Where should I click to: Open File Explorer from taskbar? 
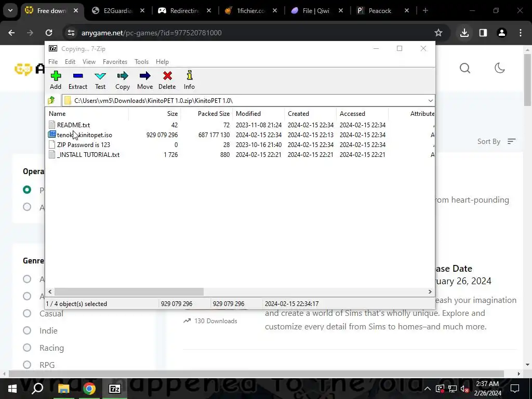tap(63, 389)
